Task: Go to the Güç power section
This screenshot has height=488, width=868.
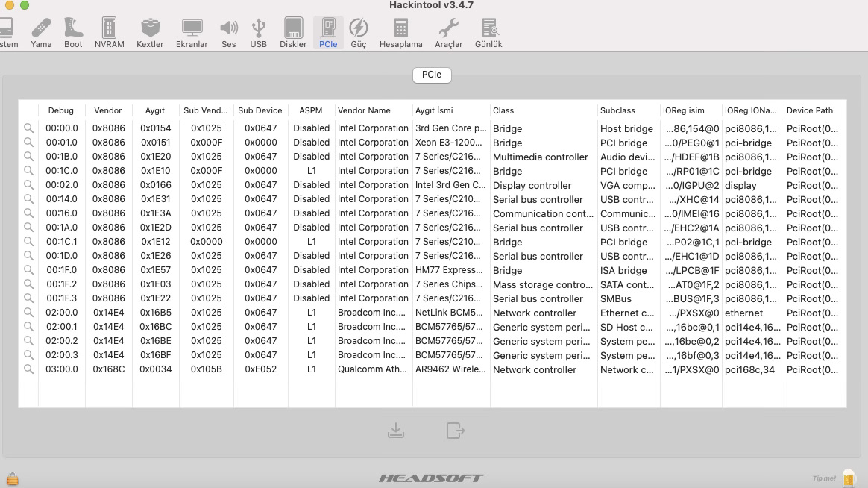Action: coord(358,33)
